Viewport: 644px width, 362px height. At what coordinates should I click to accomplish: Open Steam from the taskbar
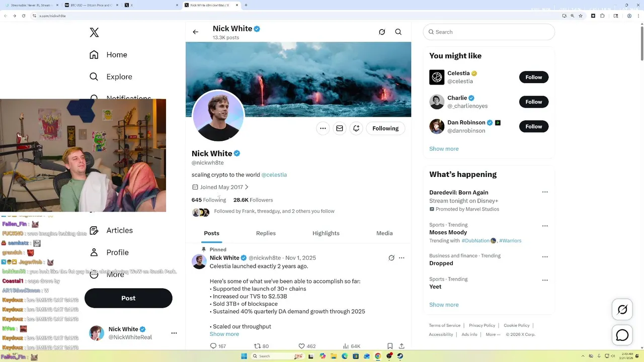click(400, 356)
